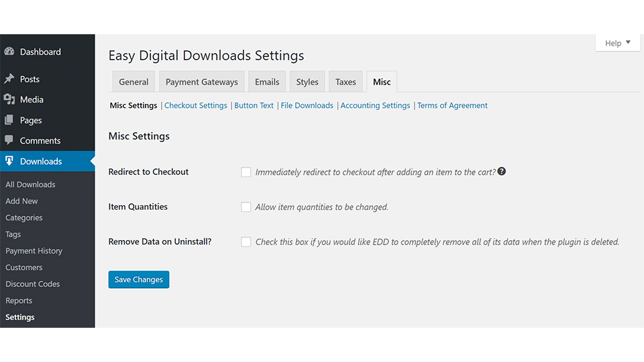Open All Downloads submenu item
Viewport: 644px width, 362px height.
tap(30, 184)
